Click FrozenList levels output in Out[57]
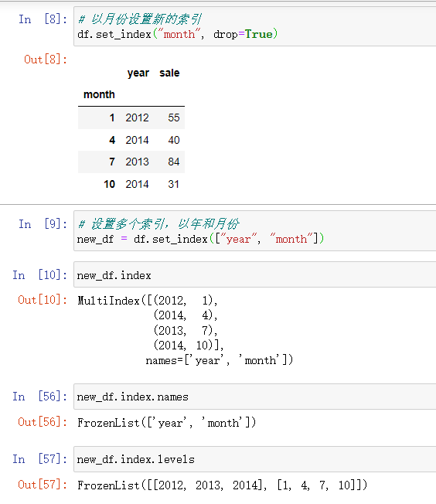Image resolution: width=436 pixels, height=504 pixels. point(222,485)
